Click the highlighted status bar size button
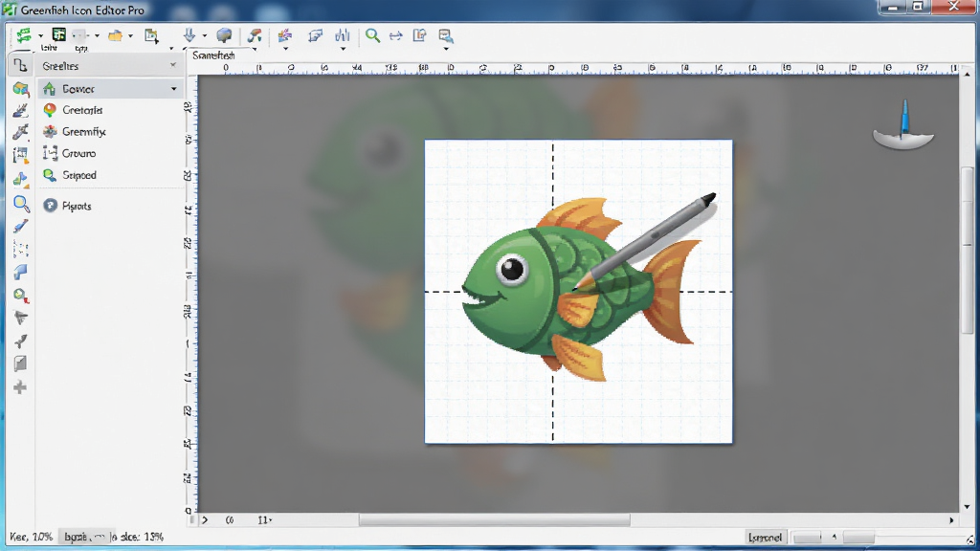980x551 pixels. click(87, 537)
